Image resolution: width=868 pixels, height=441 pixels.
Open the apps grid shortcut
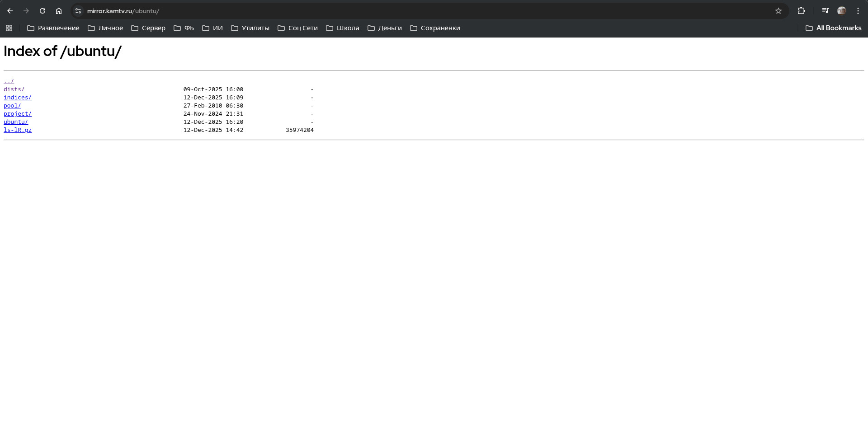(9, 28)
